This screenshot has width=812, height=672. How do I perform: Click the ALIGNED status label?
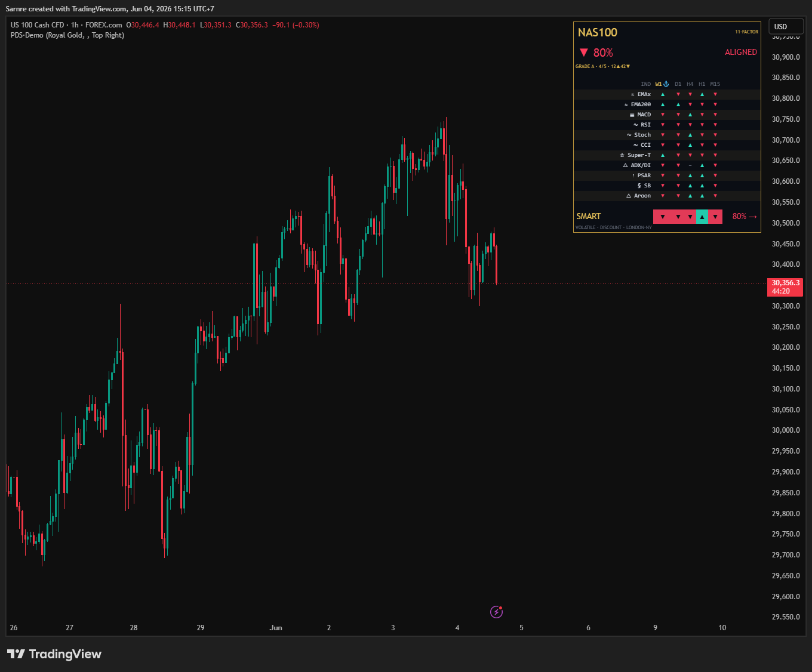click(x=741, y=53)
